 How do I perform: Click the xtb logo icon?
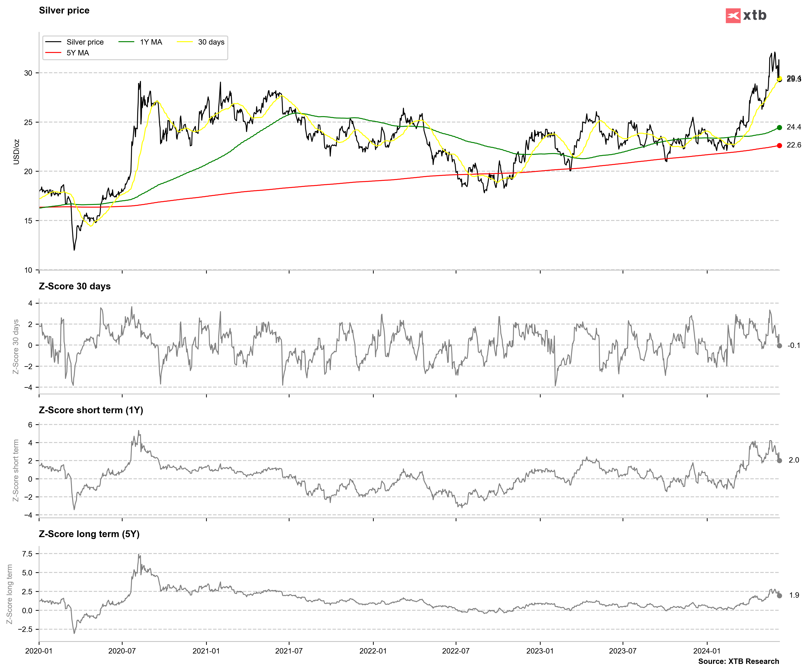(733, 16)
